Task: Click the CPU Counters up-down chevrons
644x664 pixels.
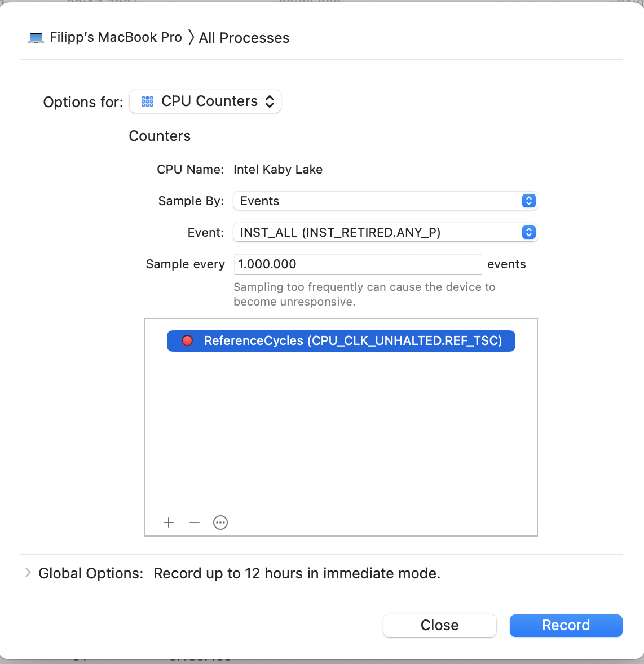Action: 270,101
